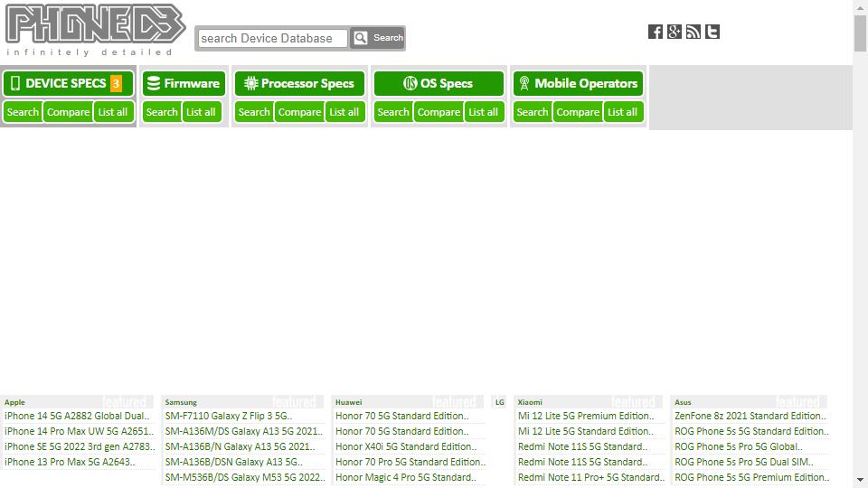868x488 pixels.
Task: Click List all under Firmware
Action: (201, 112)
